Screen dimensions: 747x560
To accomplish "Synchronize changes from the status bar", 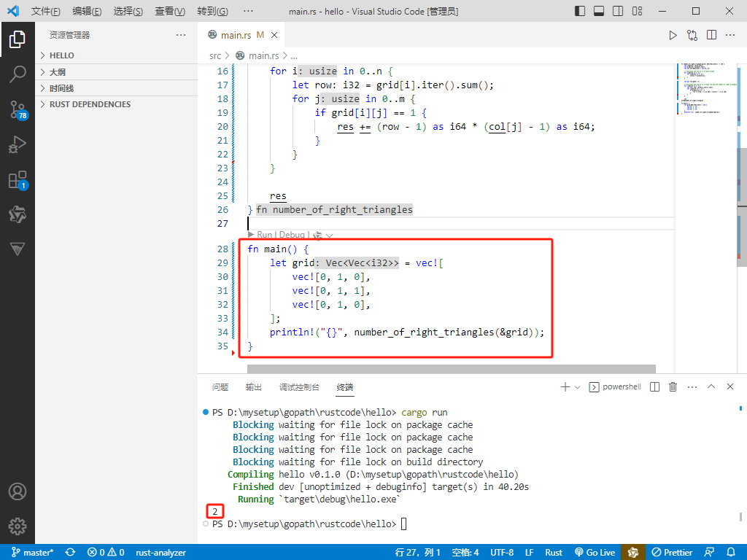I will [x=71, y=553].
